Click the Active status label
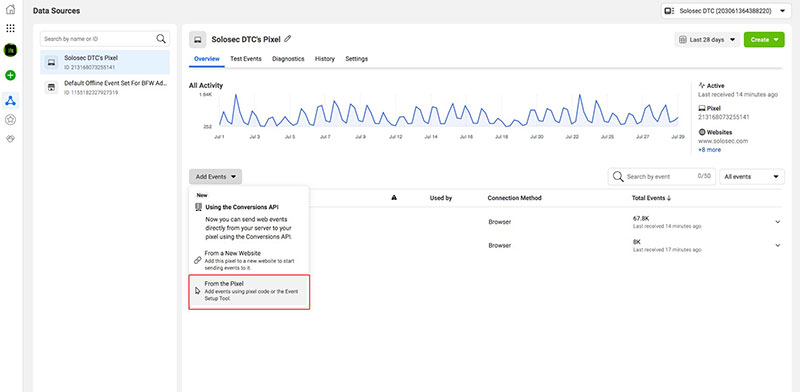 tap(715, 86)
